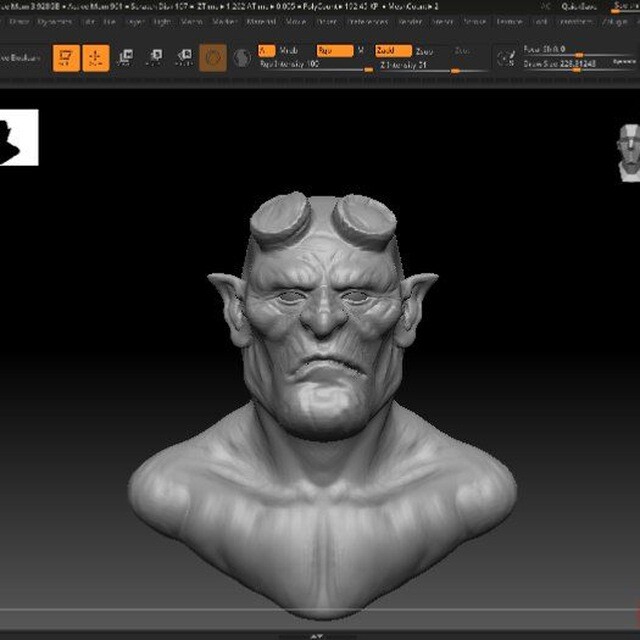Enable Zcut sculpt mode
The height and width of the screenshot is (640, 640).
[x=462, y=51]
